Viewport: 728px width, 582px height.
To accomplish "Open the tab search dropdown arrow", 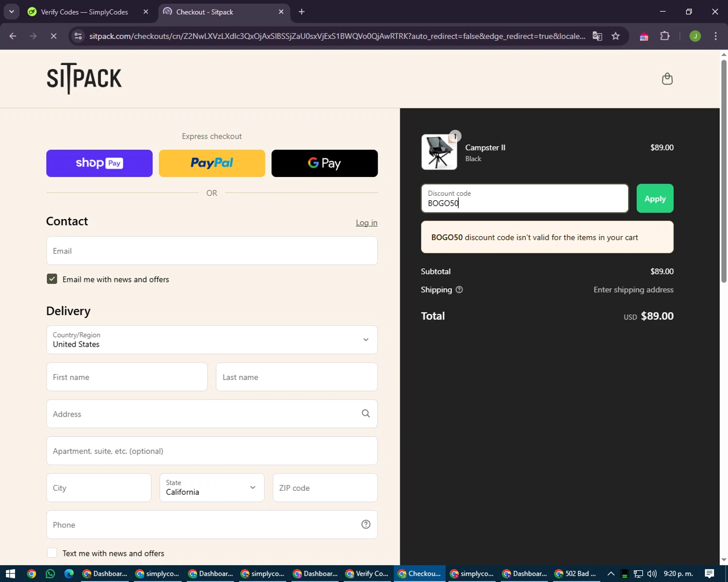I will 12,12.
